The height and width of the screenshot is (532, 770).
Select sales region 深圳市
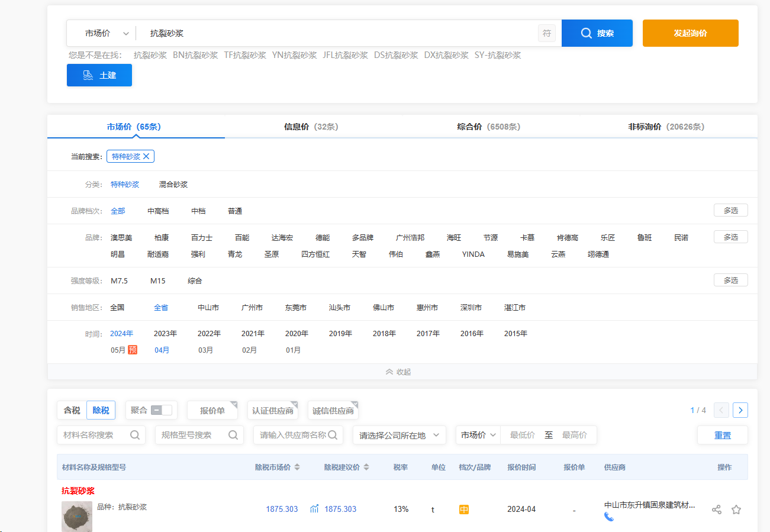pyautogui.click(x=471, y=307)
